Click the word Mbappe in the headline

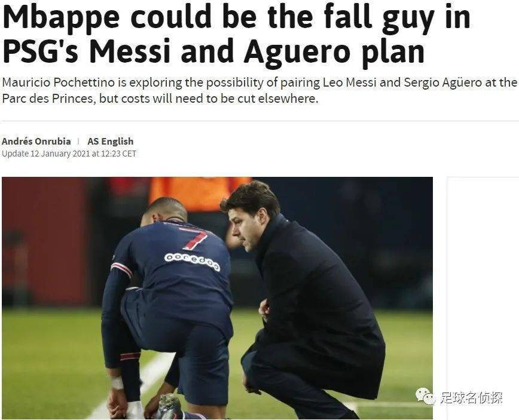click(x=61, y=17)
